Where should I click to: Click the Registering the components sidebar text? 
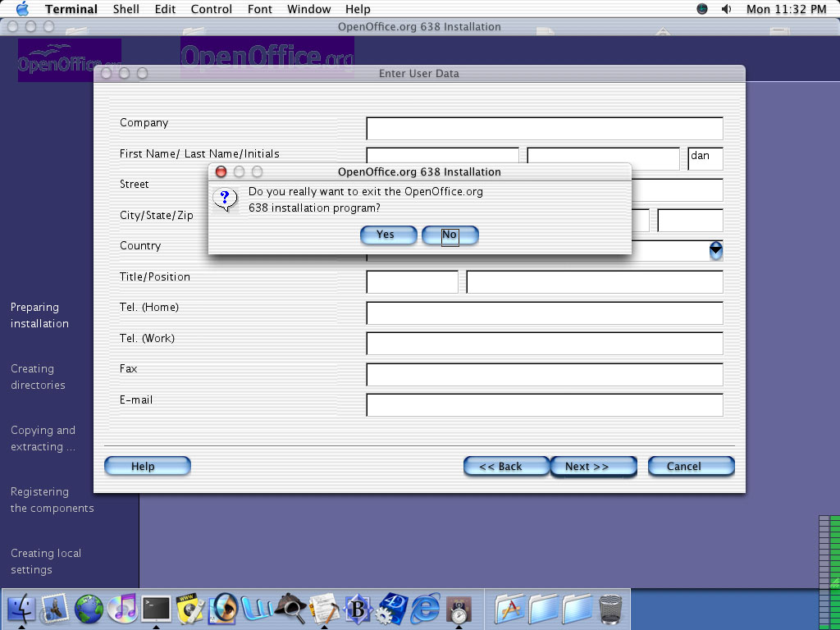(x=52, y=500)
